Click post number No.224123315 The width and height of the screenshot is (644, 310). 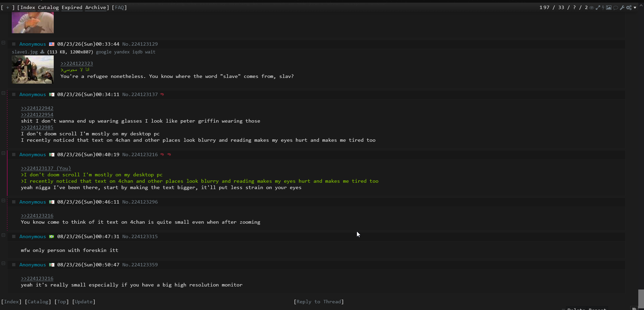140,236
